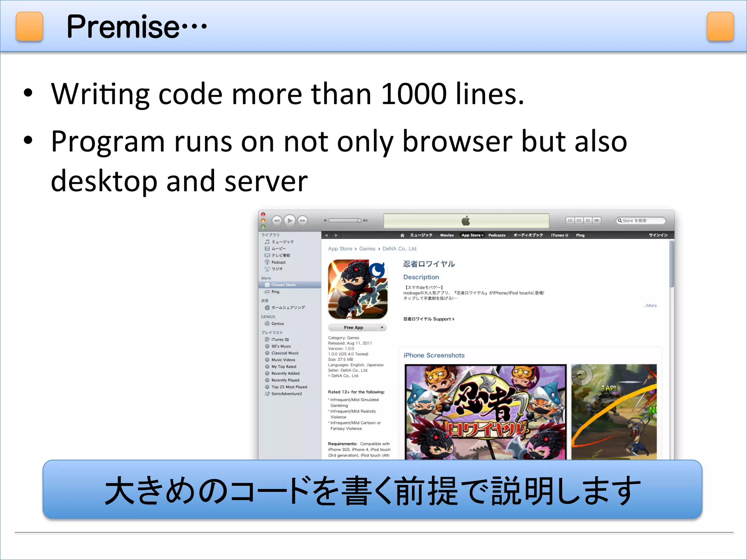Open the Movies store tab
This screenshot has height=560, width=747.
(447, 235)
